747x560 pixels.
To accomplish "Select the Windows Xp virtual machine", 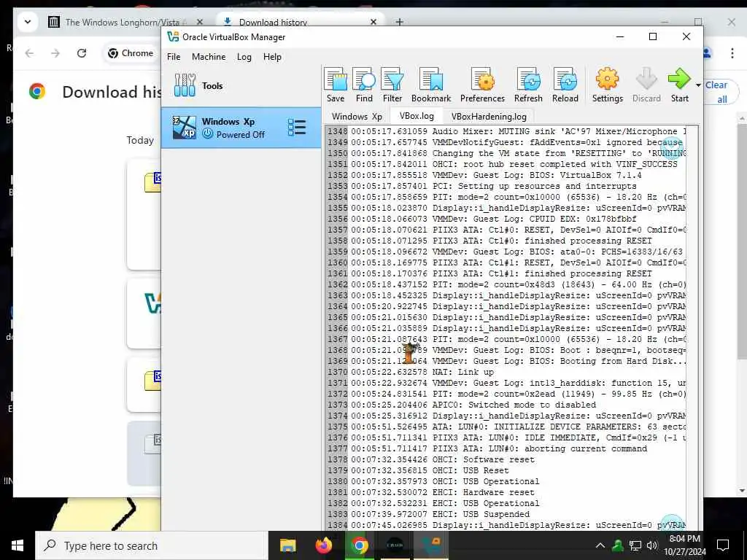I will pyautogui.click(x=241, y=128).
